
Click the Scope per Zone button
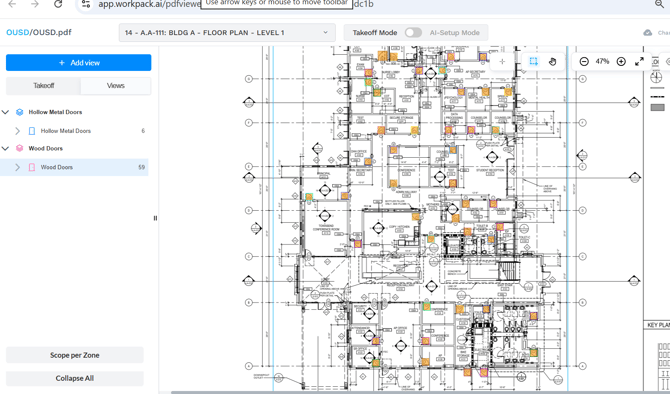click(x=75, y=355)
